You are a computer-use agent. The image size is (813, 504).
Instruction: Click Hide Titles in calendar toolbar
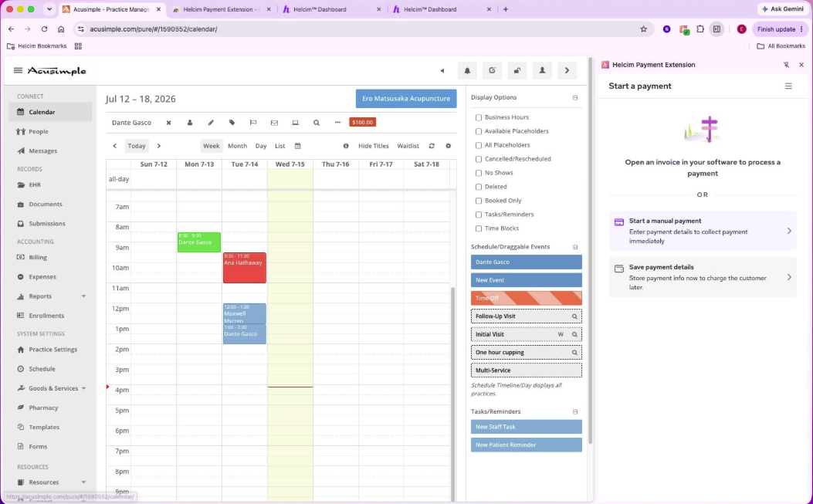click(x=374, y=146)
